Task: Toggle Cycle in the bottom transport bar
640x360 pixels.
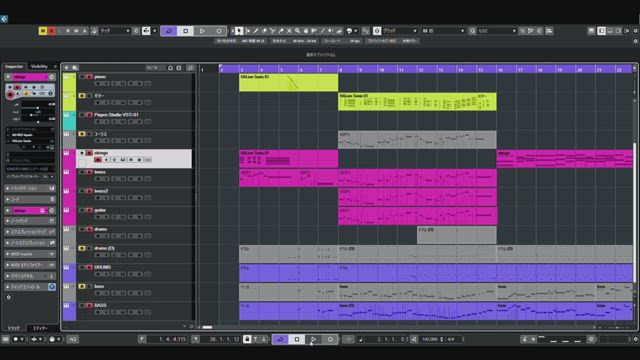Action: click(x=280, y=339)
